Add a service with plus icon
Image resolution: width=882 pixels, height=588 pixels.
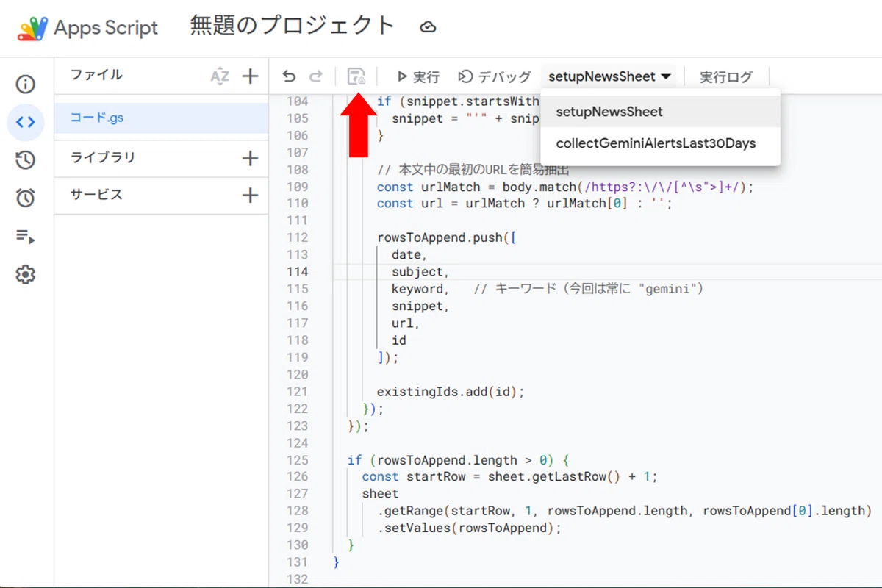coord(250,195)
